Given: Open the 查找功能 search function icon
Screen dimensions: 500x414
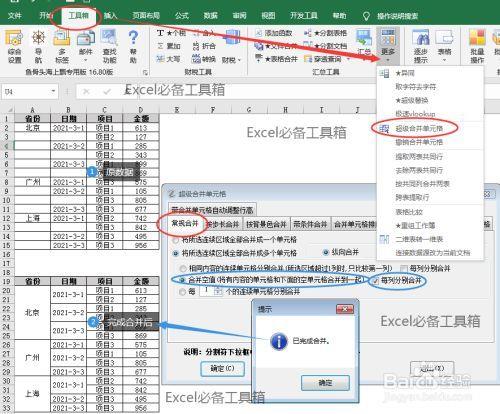Looking at the screenshot, I should tap(109, 46).
